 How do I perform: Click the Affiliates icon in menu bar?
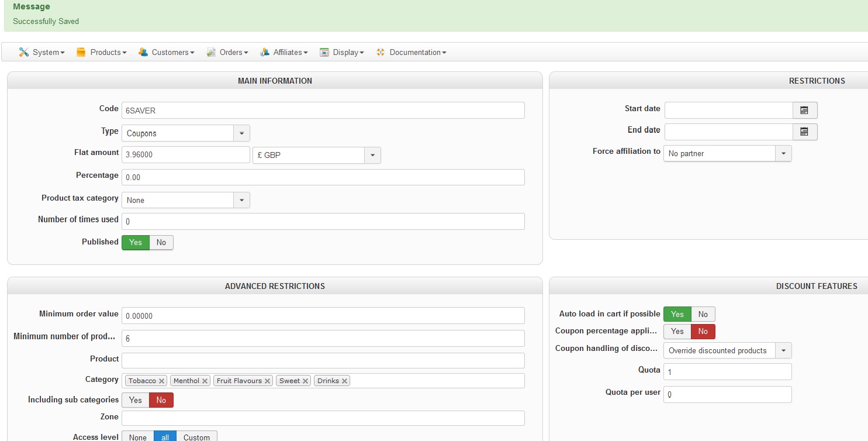[265, 52]
